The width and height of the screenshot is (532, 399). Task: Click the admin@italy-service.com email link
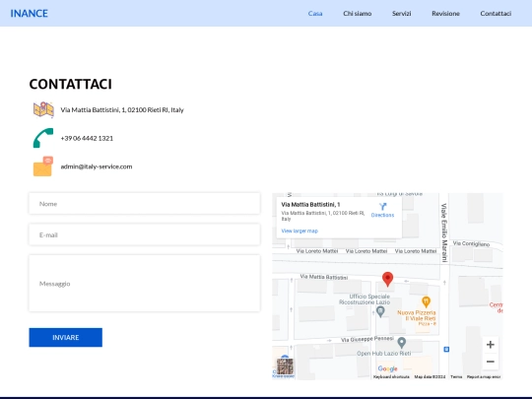(x=97, y=166)
